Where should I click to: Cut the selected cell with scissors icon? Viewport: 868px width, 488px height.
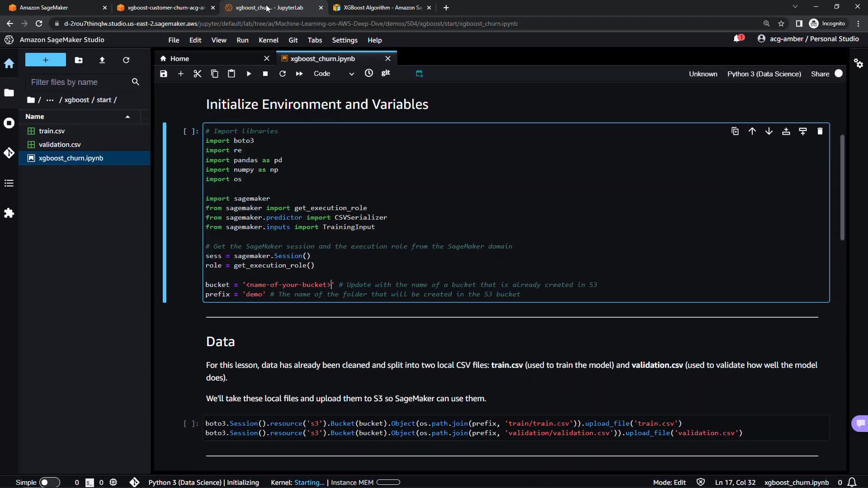click(x=198, y=74)
